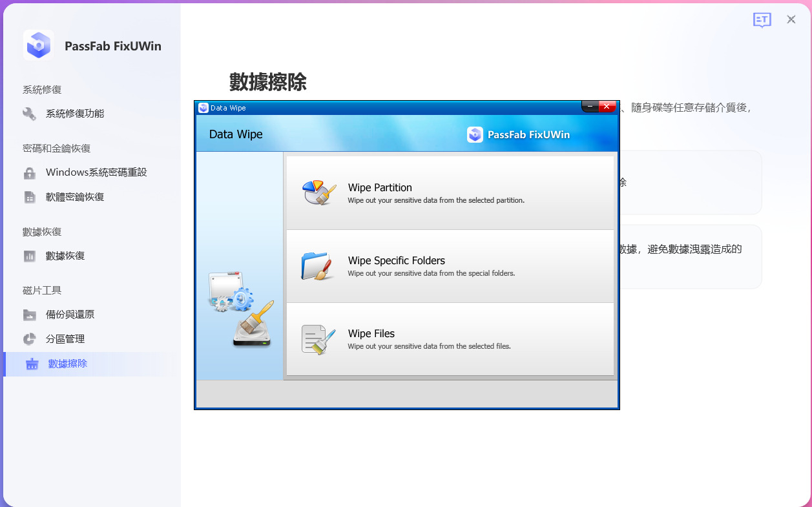Screen dimensions: 812x507
Task: Click the small icon in Data Wipe title bar
Action: point(203,108)
